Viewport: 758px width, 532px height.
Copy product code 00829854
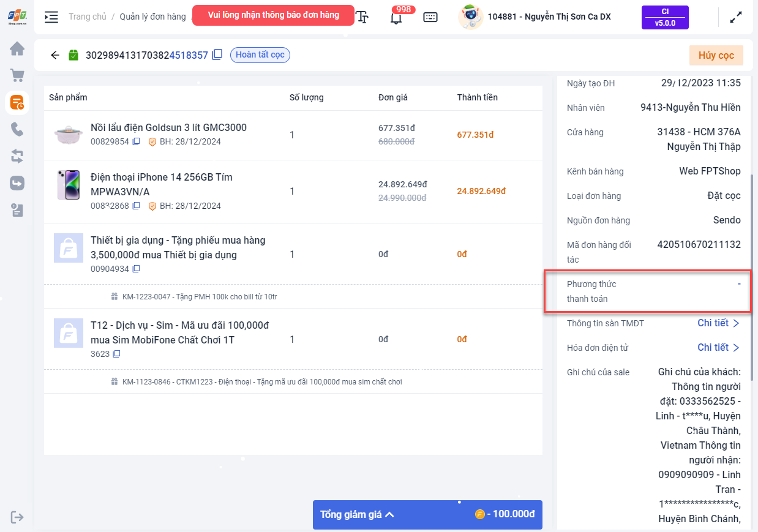136,141
